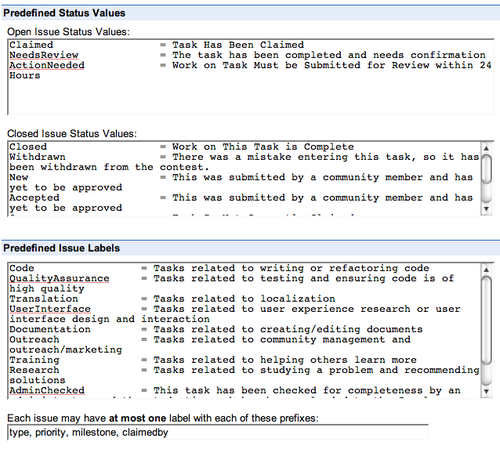Click scroll-up arrow in Predefined Issue Labels box

coord(486,269)
